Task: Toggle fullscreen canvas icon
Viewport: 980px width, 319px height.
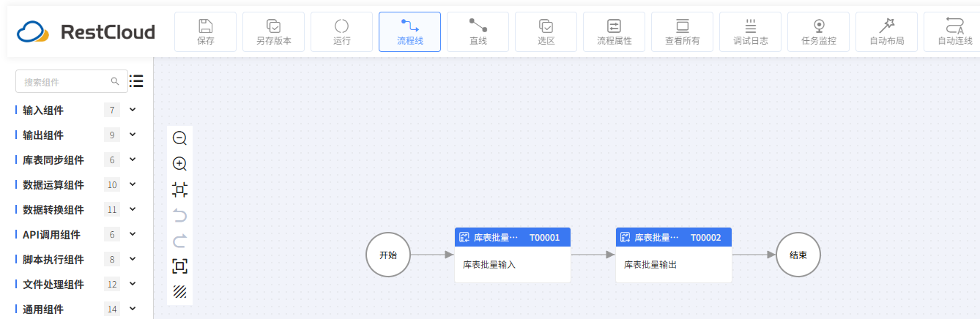Action: (179, 266)
